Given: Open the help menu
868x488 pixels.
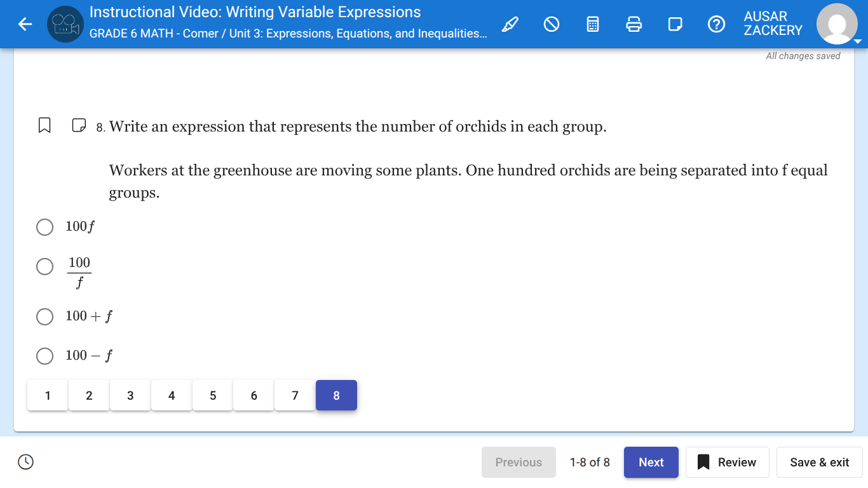Looking at the screenshot, I should (716, 24).
